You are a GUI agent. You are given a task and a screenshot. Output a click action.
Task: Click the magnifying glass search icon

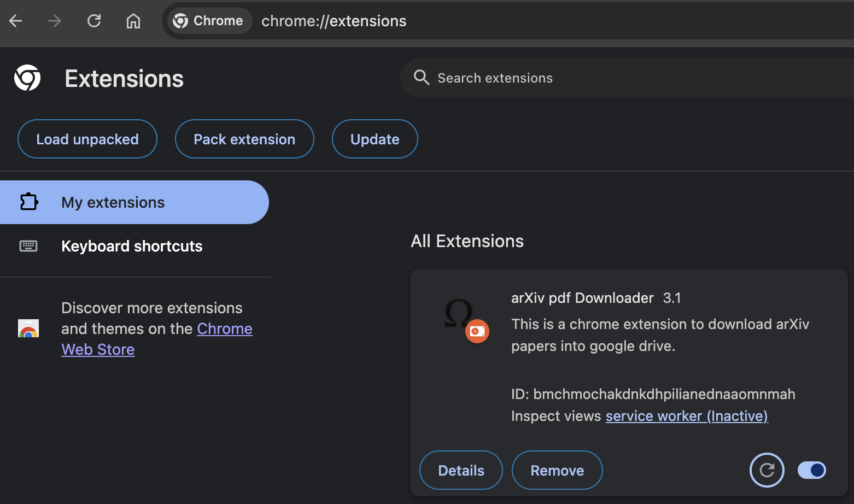421,78
